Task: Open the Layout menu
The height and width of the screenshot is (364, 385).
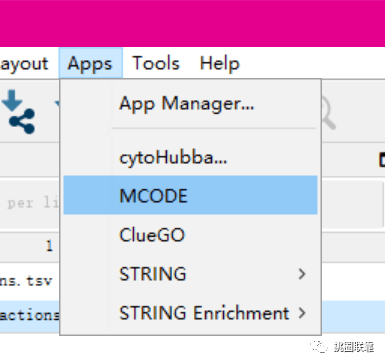Action: click(24, 63)
